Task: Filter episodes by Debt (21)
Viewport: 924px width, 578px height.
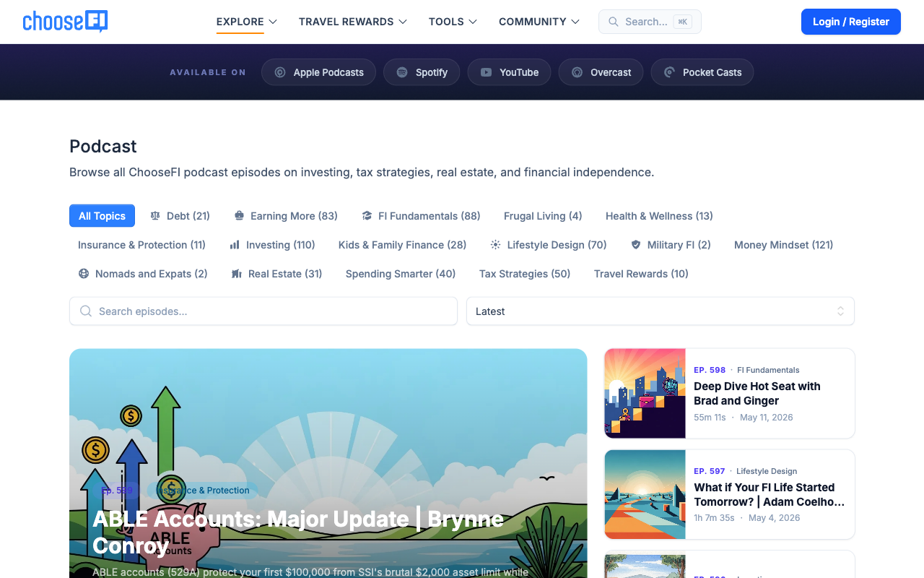Action: point(180,216)
